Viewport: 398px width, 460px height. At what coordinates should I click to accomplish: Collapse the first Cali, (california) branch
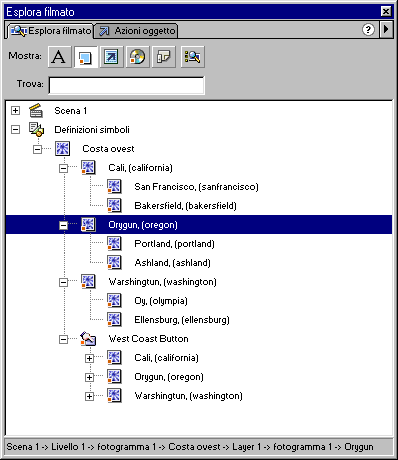coord(63,168)
